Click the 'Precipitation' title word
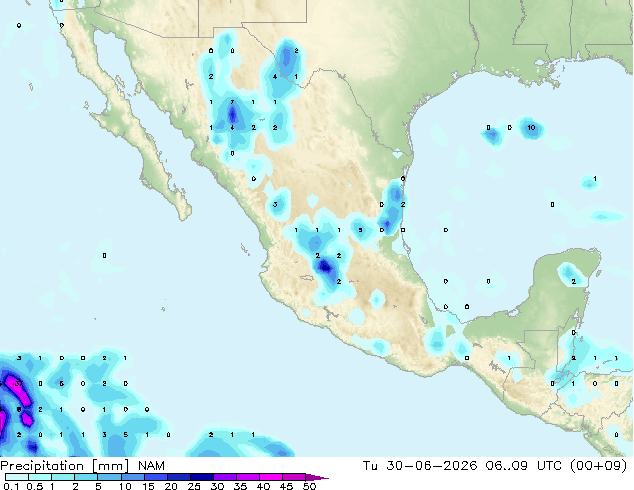 pos(42,466)
